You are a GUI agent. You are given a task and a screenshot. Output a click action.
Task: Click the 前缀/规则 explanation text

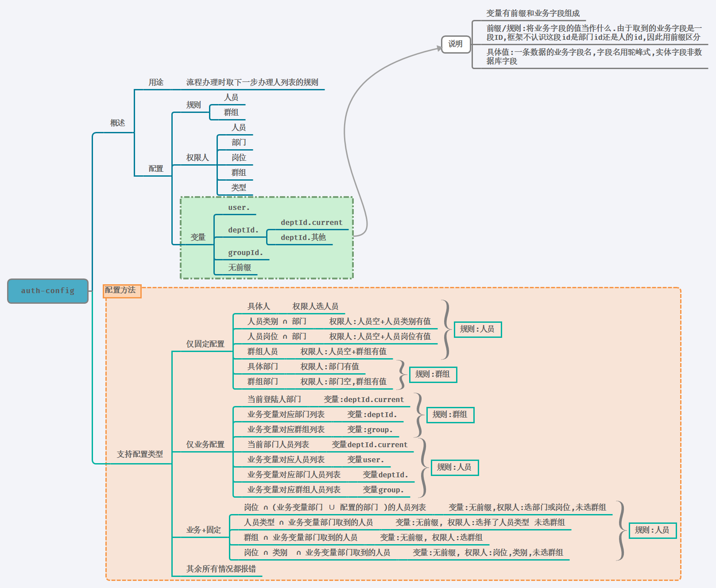pos(594,33)
